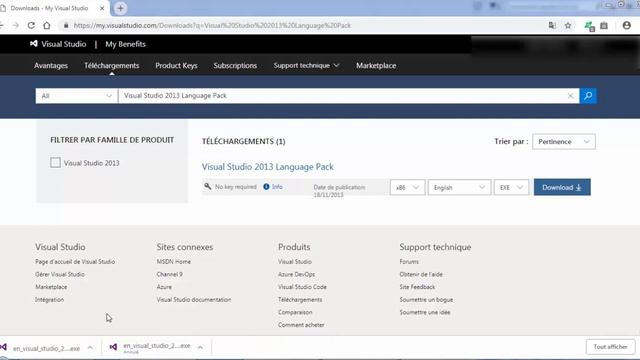Click the Visual Studio logo icon in header
The height and width of the screenshot is (360, 640).
pos(34,44)
